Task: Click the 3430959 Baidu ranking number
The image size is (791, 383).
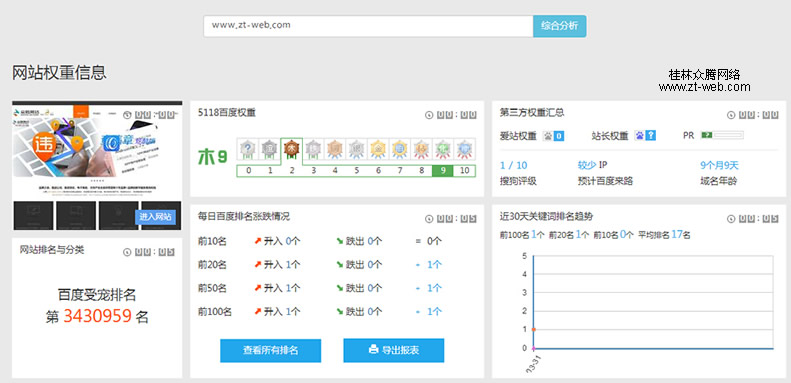Action: pyautogui.click(x=97, y=316)
